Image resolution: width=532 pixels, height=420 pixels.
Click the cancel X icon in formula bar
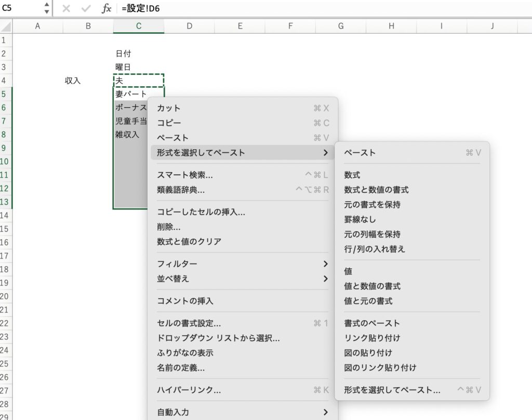point(66,8)
